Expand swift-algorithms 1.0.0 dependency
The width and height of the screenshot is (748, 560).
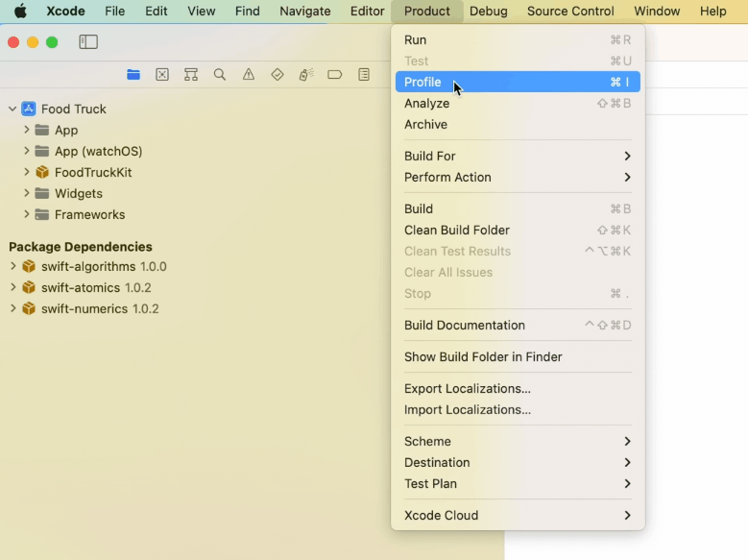tap(13, 266)
